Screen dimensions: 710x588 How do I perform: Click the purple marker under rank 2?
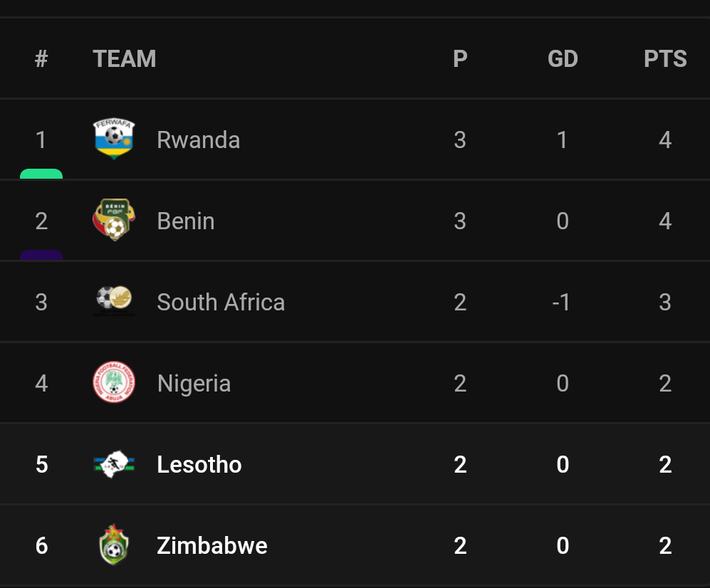41,255
